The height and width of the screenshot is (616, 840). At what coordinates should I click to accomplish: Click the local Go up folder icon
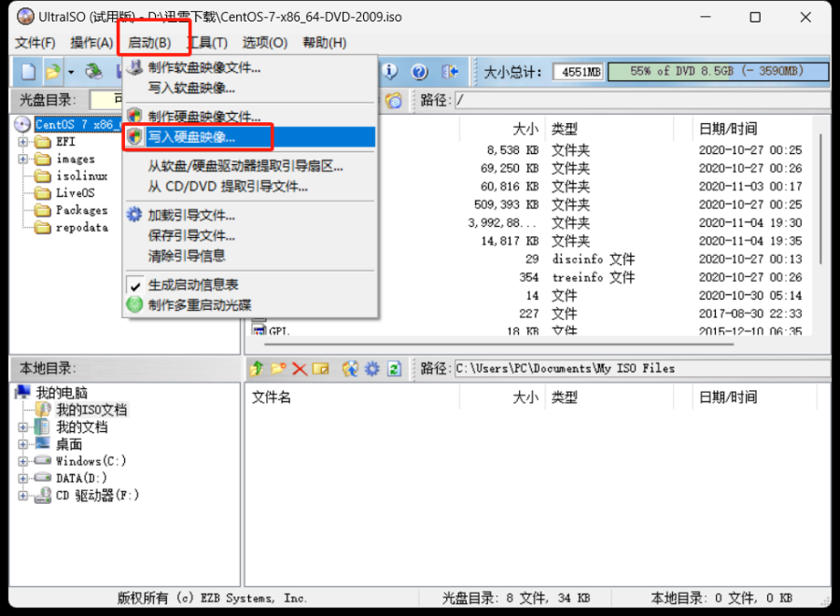coord(257,369)
